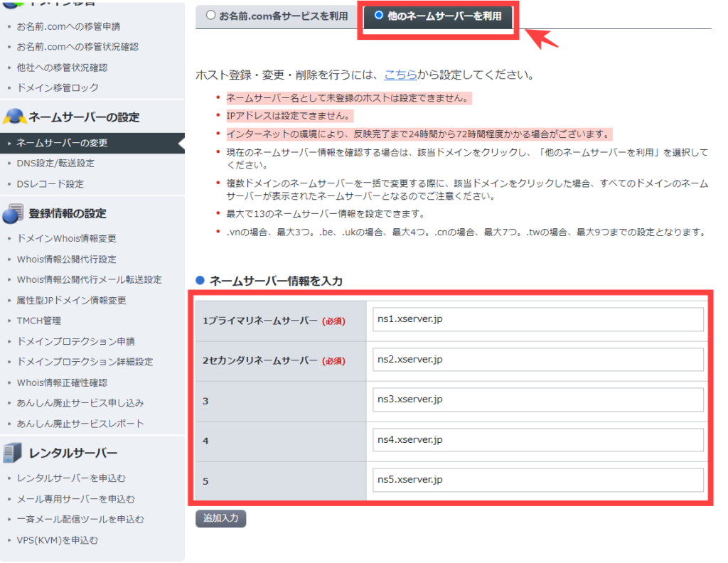728x563 pixels.
Task: Open 一斉メール配信ツールを申込む link
Action: pos(80,520)
